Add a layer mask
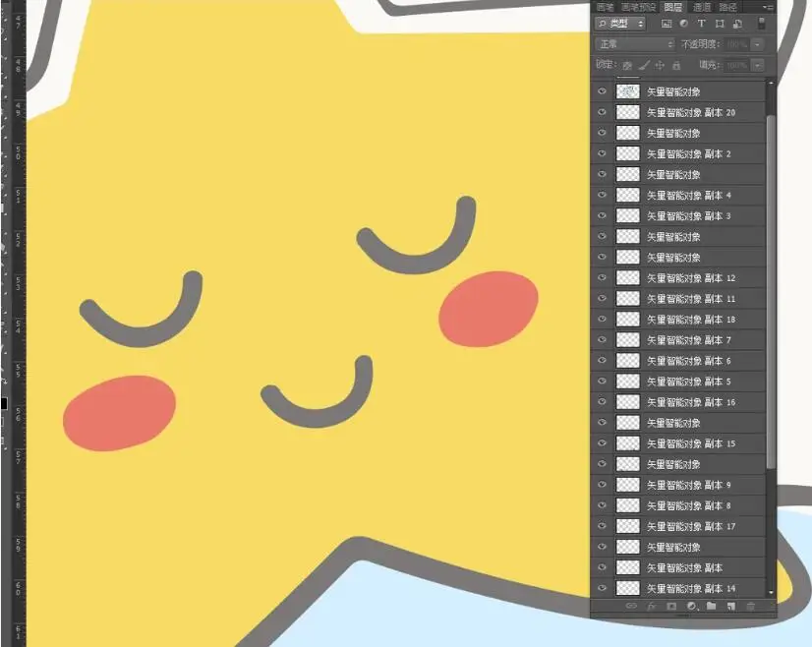This screenshot has width=812, height=647. coord(671,606)
